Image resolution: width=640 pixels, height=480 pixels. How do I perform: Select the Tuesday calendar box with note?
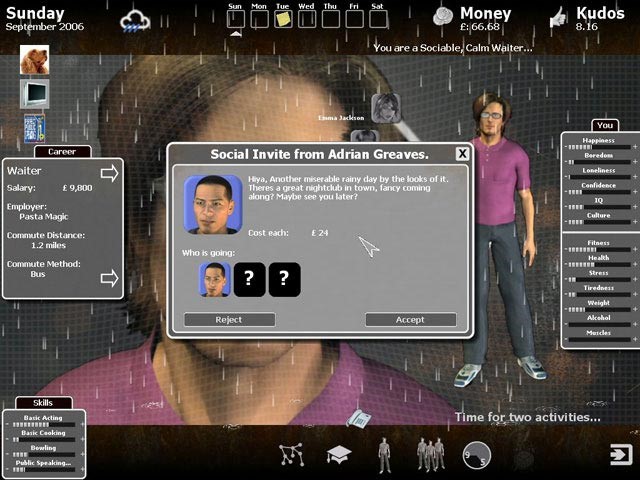click(283, 19)
